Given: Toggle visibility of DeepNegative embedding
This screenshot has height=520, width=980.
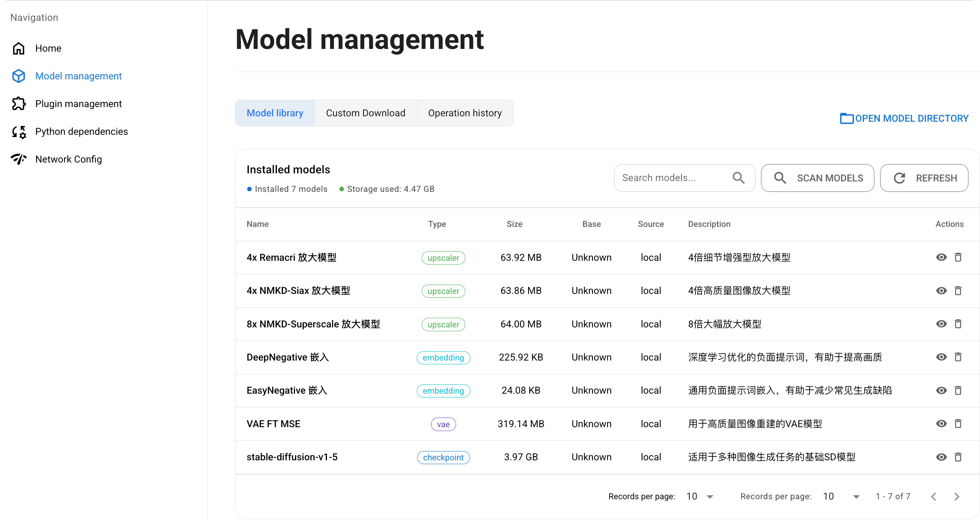Looking at the screenshot, I should (941, 357).
